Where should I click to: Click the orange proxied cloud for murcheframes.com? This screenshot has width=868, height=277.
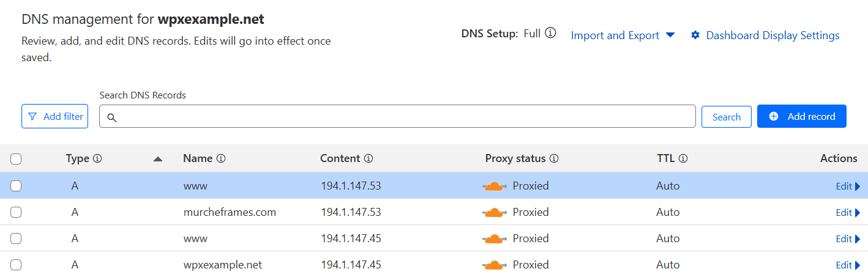click(x=495, y=212)
